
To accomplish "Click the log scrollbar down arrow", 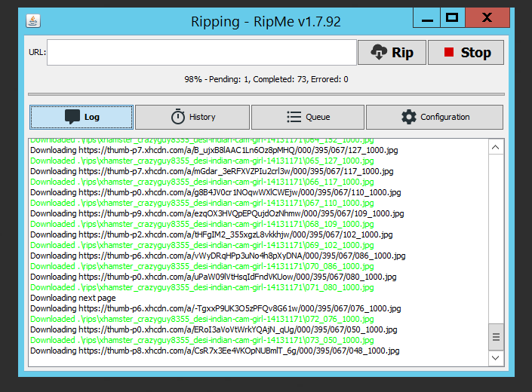I will [495, 358].
